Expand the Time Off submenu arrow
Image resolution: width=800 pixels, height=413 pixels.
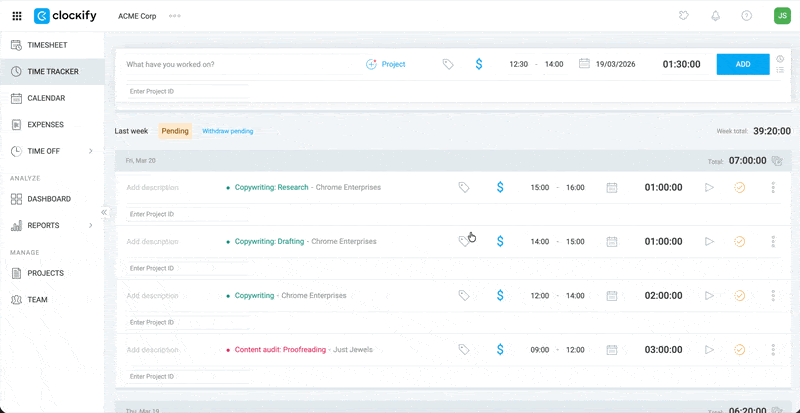[x=91, y=151]
